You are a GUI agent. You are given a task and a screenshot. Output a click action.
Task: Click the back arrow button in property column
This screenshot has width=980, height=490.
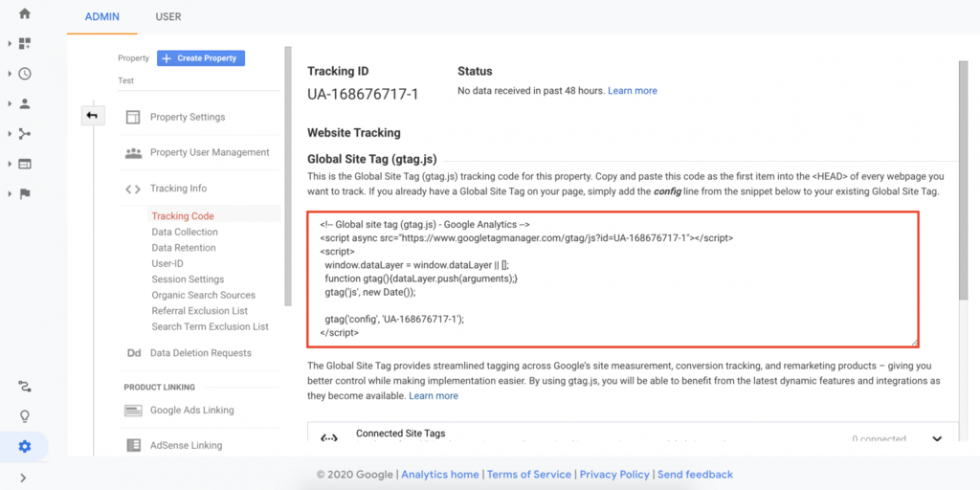(x=92, y=116)
